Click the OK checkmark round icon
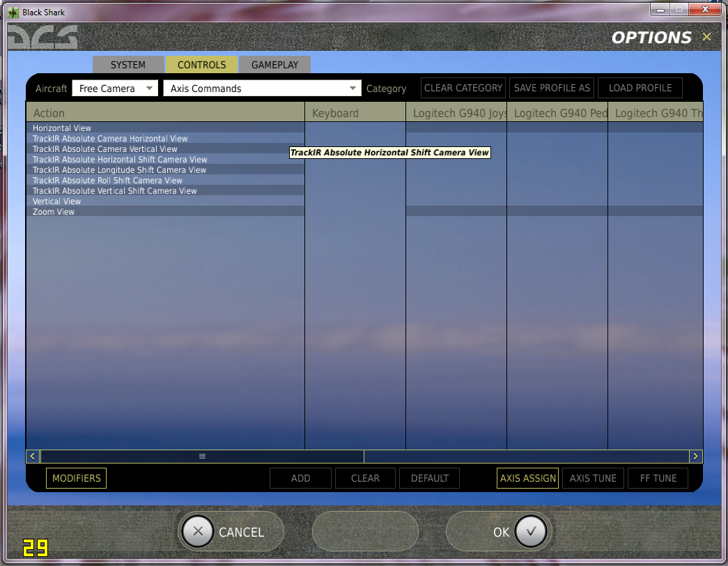This screenshot has width=728, height=566. coord(531,531)
